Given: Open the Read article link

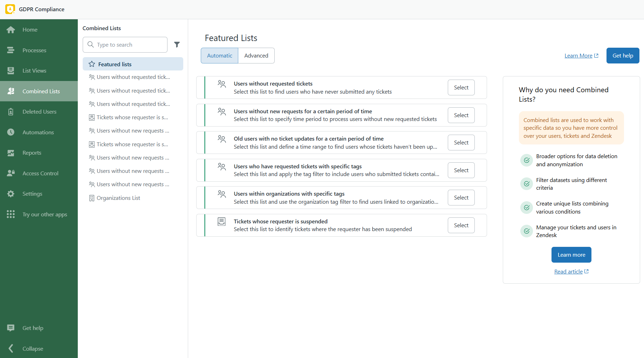Looking at the screenshot, I should click(x=571, y=271).
